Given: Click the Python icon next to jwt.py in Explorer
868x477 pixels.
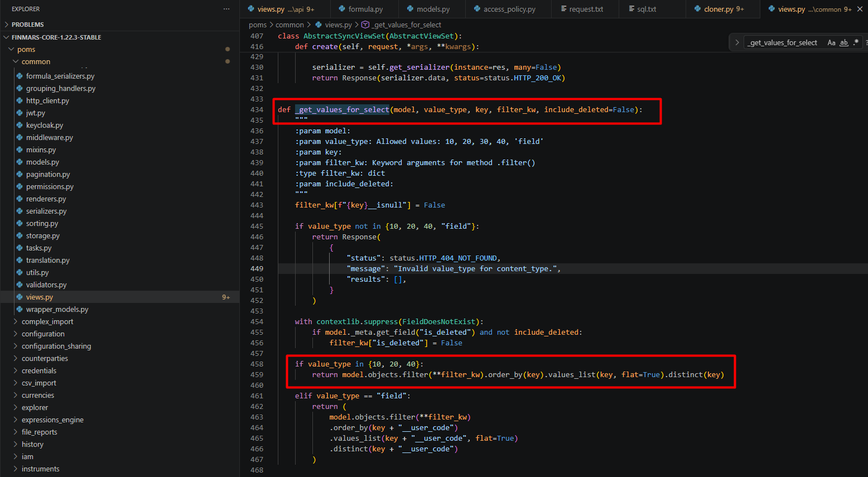Looking at the screenshot, I should (x=20, y=113).
